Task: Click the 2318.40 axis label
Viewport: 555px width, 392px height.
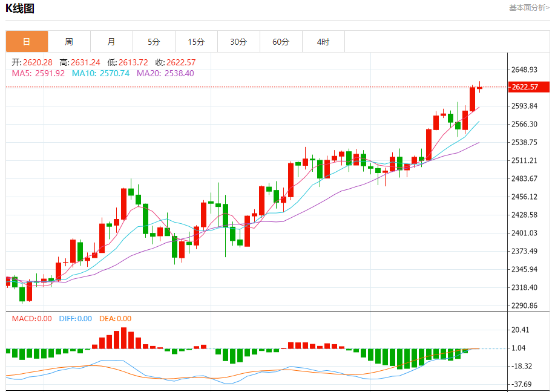Action: [x=524, y=287]
